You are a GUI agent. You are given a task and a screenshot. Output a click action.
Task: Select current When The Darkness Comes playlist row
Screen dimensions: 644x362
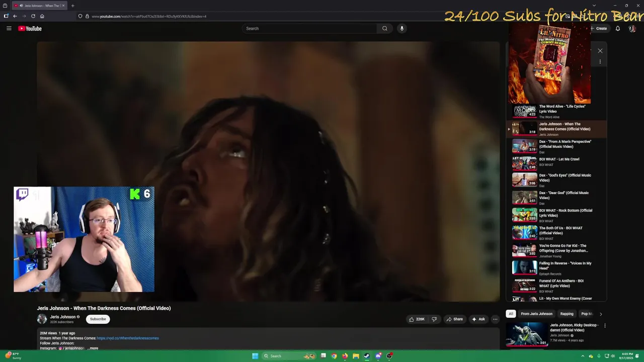pos(556,129)
